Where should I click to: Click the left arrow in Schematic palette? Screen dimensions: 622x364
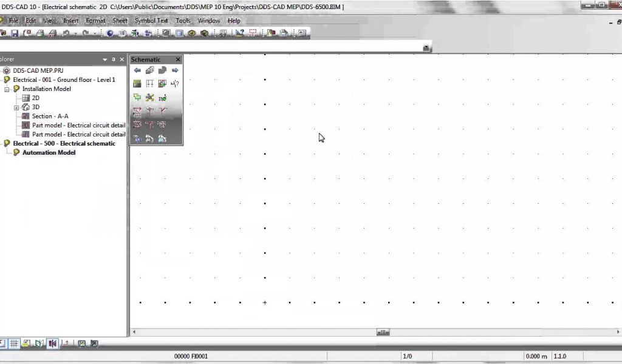click(x=137, y=70)
